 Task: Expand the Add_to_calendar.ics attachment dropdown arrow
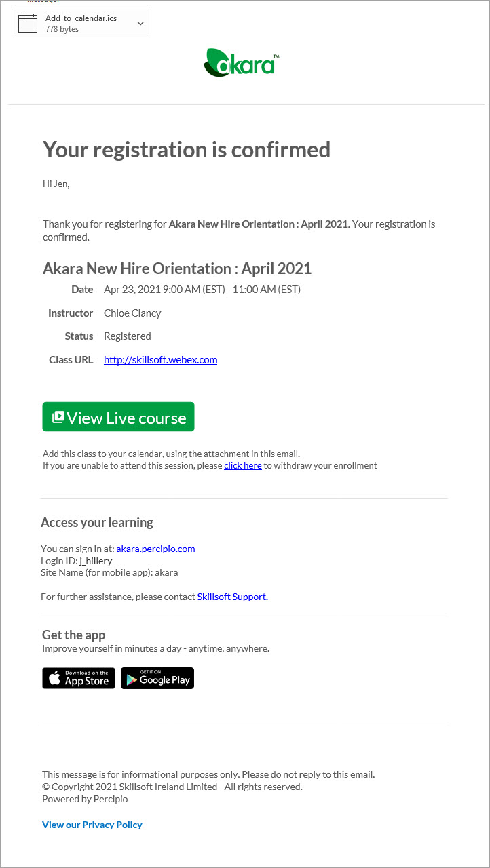tap(140, 24)
